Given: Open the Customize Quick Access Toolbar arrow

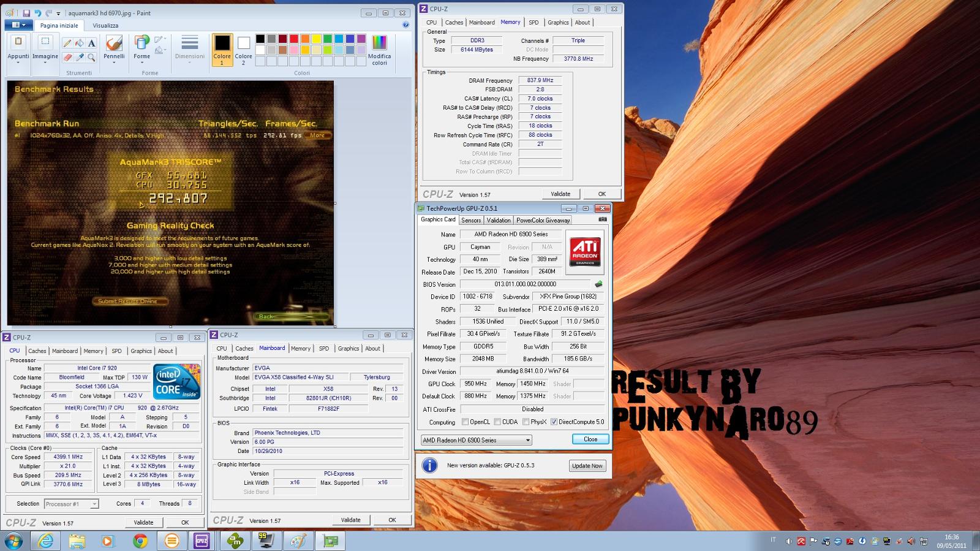Looking at the screenshot, I should (x=58, y=13).
